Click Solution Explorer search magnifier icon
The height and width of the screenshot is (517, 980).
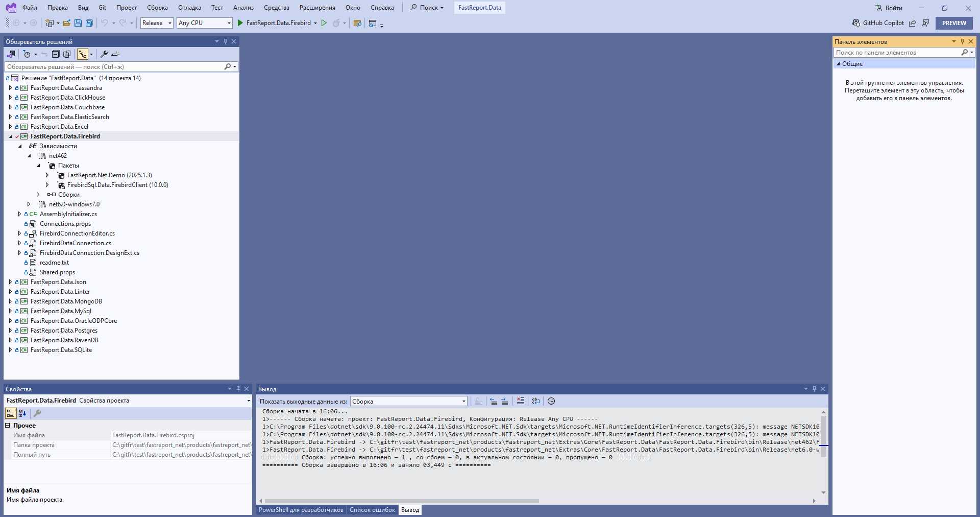228,67
